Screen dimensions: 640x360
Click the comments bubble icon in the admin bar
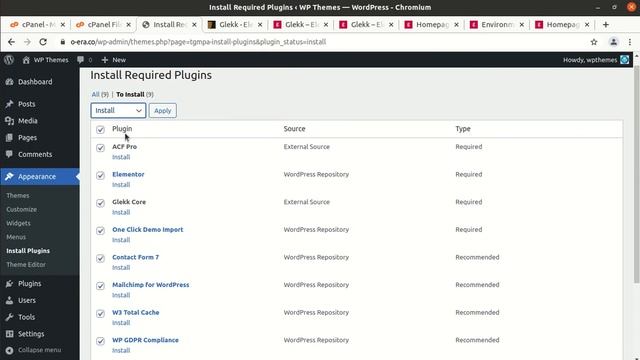click(80, 60)
